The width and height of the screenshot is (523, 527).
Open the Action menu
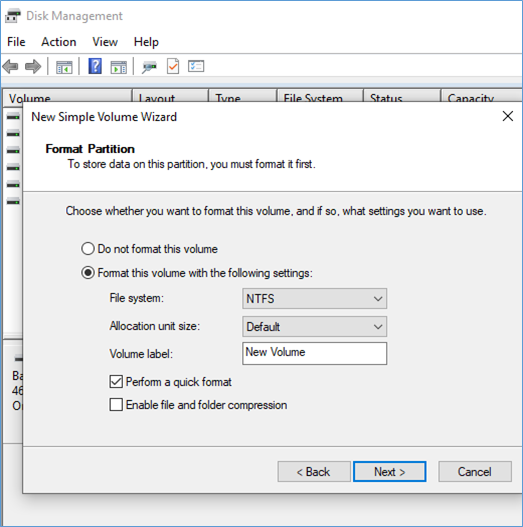click(59, 42)
